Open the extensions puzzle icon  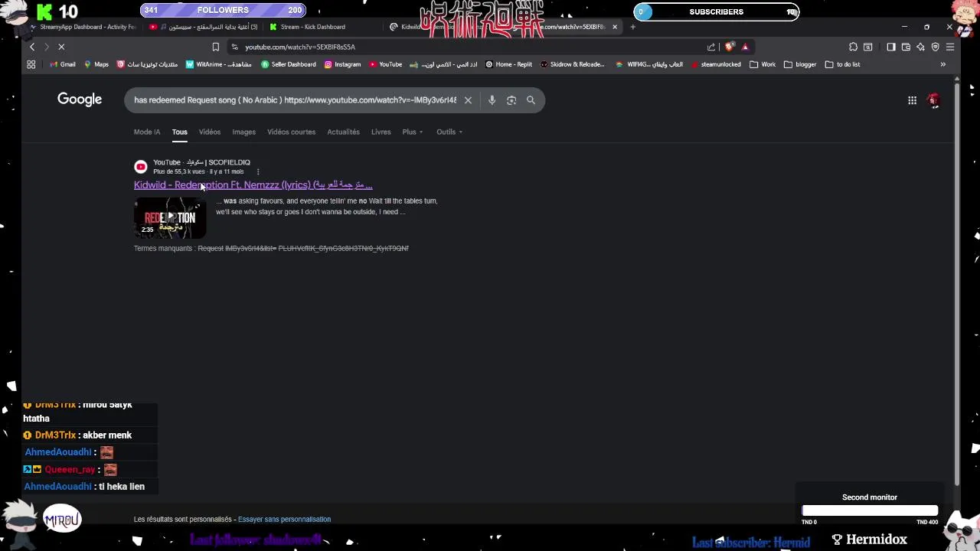[x=854, y=47]
